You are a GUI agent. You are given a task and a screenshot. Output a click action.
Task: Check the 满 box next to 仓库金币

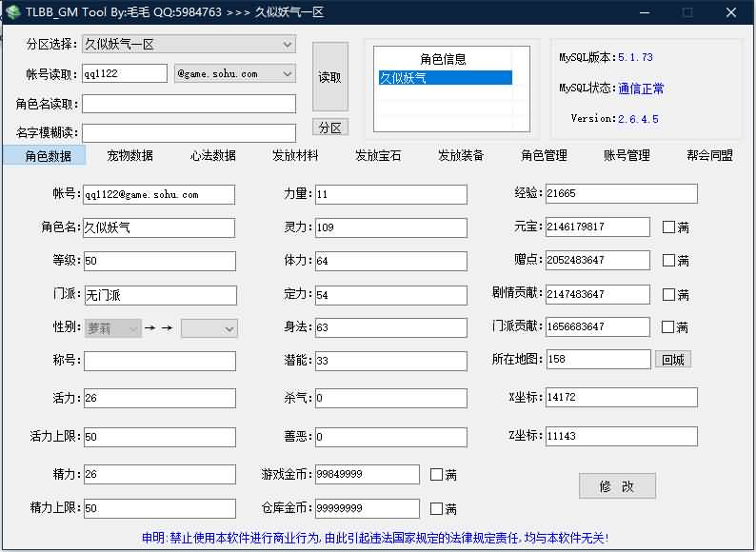tap(436, 508)
